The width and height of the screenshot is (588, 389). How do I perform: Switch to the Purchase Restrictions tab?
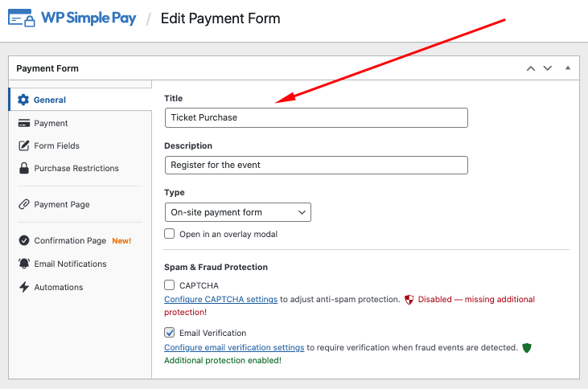click(x=76, y=168)
